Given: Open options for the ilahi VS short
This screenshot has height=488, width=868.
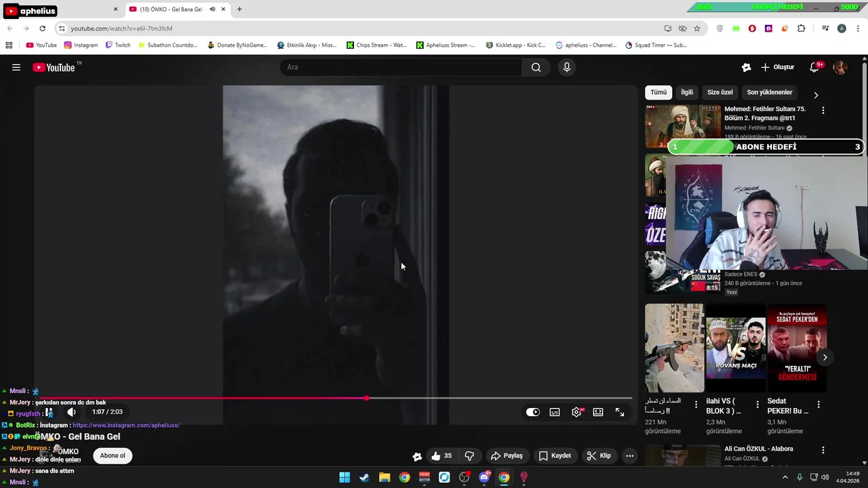Looking at the screenshot, I should (757, 404).
